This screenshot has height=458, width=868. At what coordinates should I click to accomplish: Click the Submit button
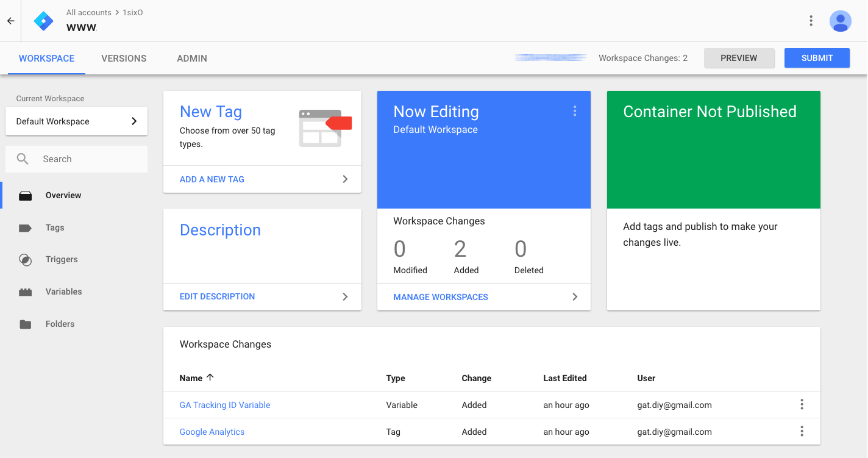click(x=817, y=58)
